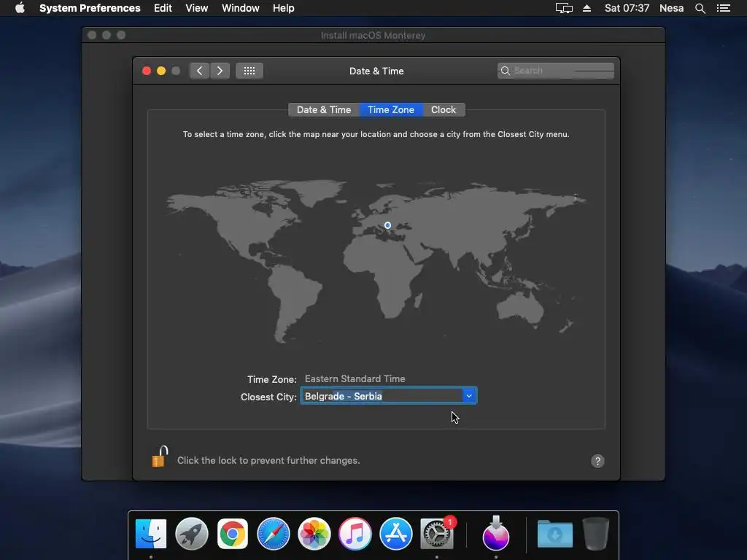Launch Safari from the Dock

click(274, 534)
